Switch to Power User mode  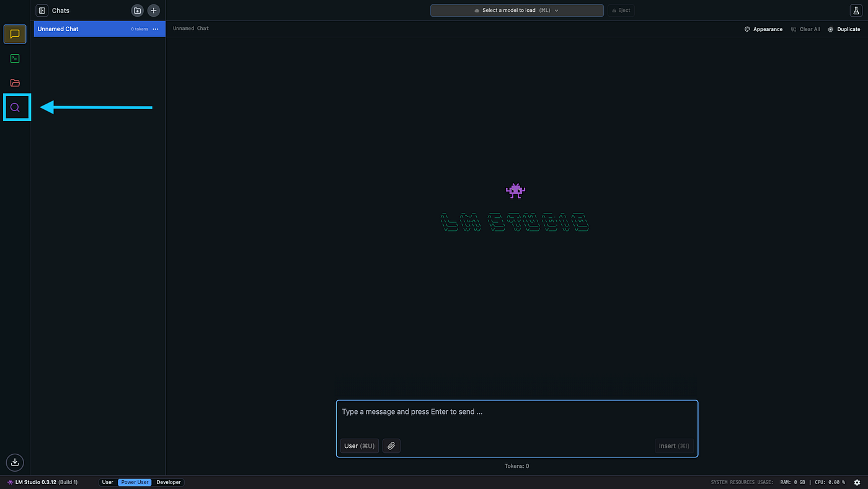pos(135,482)
